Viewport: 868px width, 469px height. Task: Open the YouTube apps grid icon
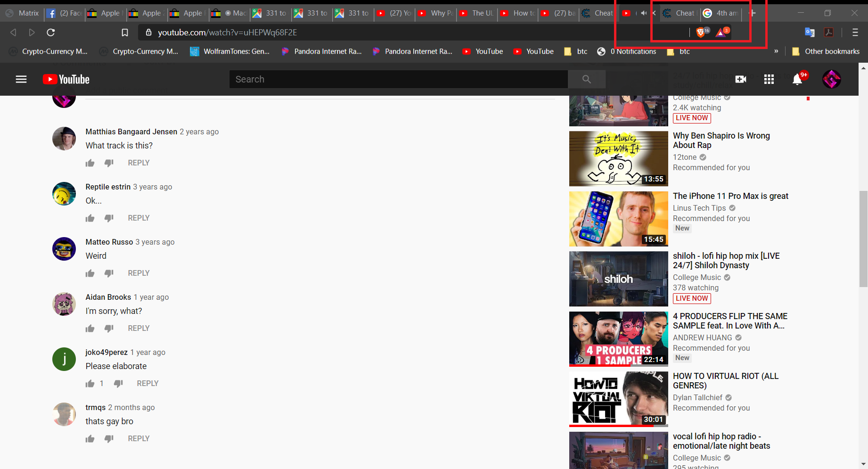coord(769,79)
